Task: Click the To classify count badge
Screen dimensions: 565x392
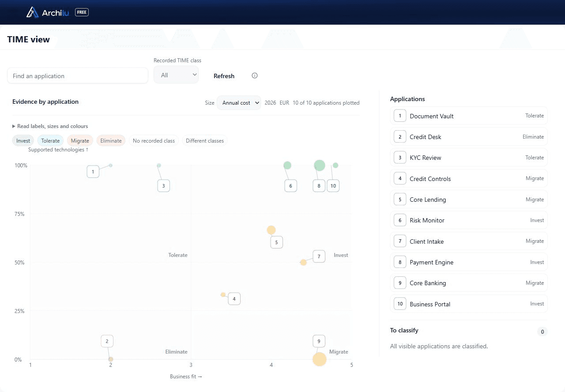Action: [x=542, y=332]
